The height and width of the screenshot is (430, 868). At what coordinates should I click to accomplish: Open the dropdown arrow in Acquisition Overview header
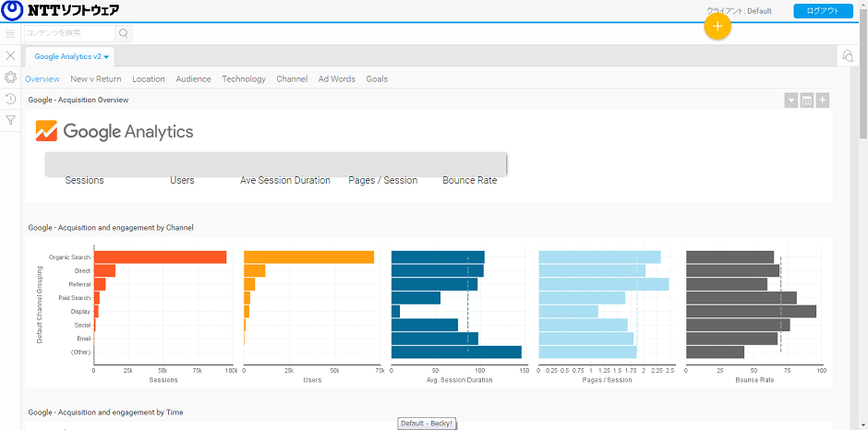pyautogui.click(x=791, y=101)
